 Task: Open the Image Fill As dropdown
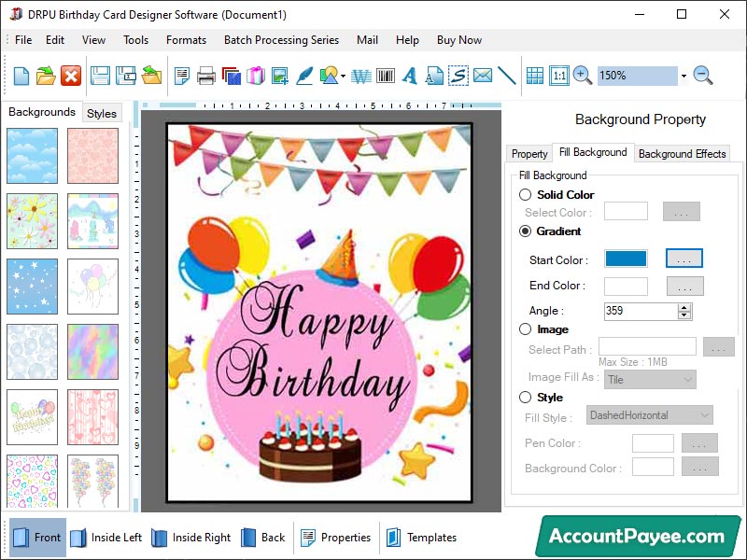pos(650,379)
